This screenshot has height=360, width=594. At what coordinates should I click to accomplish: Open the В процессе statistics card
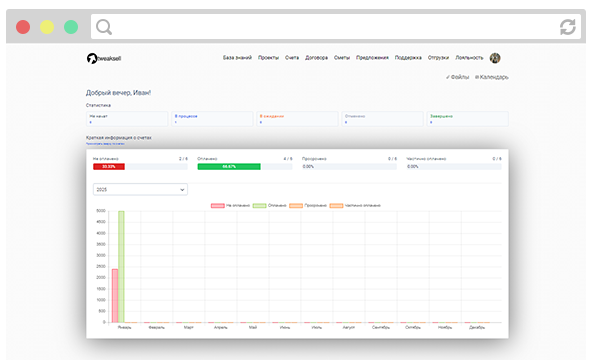click(x=212, y=119)
